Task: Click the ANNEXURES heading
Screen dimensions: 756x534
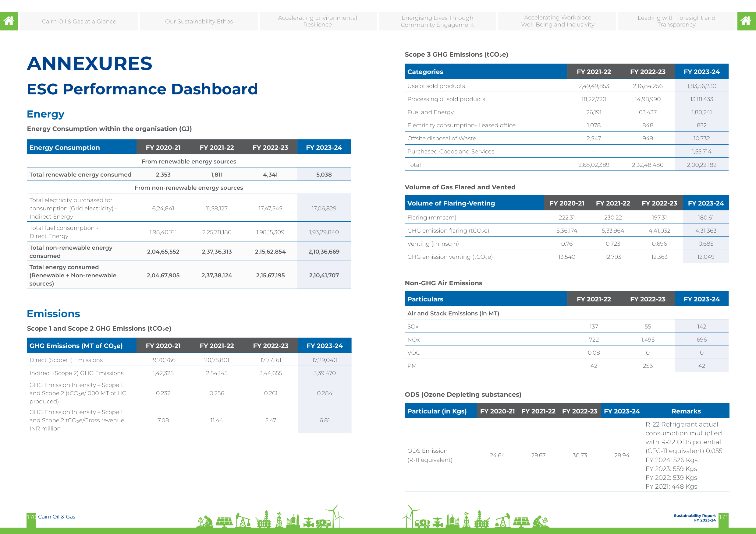Action: tap(90, 64)
